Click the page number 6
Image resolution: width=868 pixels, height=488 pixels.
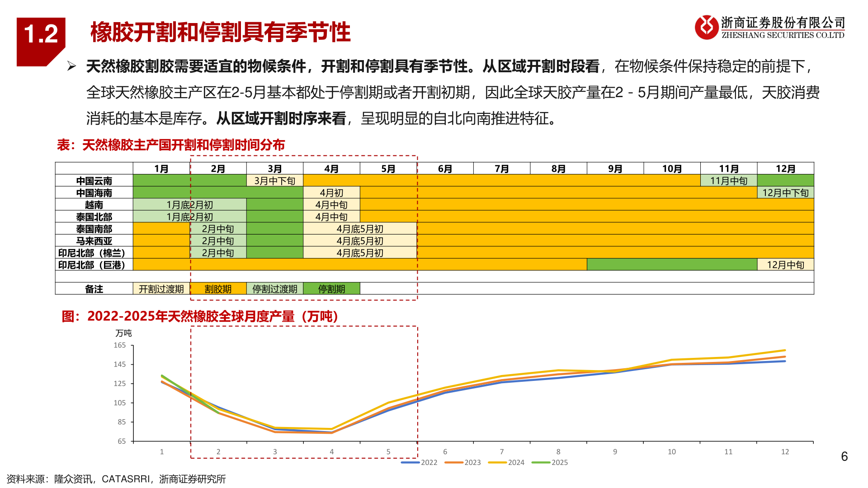[x=844, y=457]
